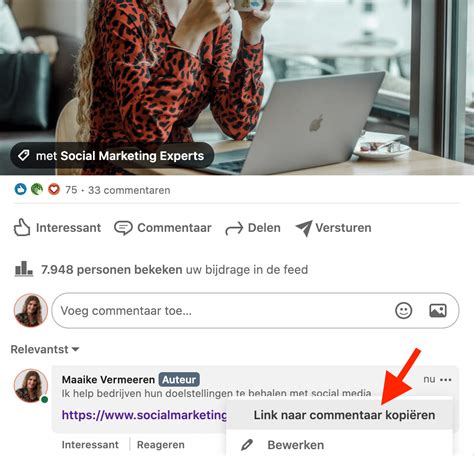Click the Versturen paper plane icon
The image size is (474, 456).
[304, 228]
